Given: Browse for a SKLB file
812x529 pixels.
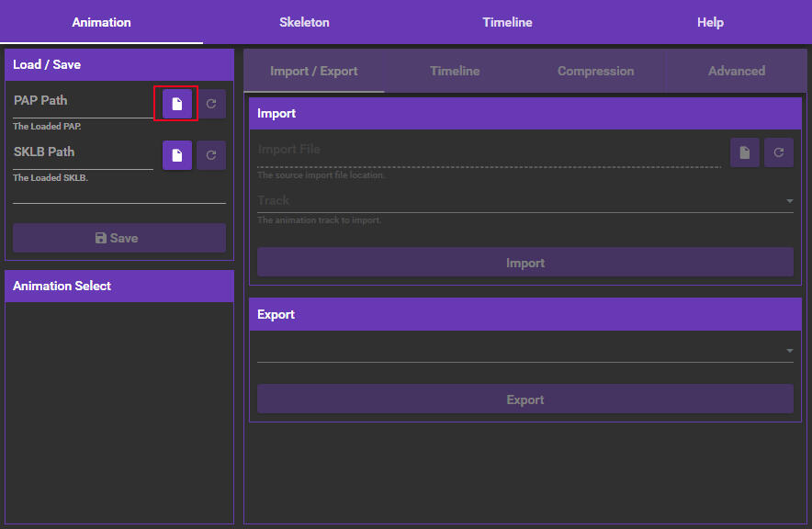Looking at the screenshot, I should 176,154.
